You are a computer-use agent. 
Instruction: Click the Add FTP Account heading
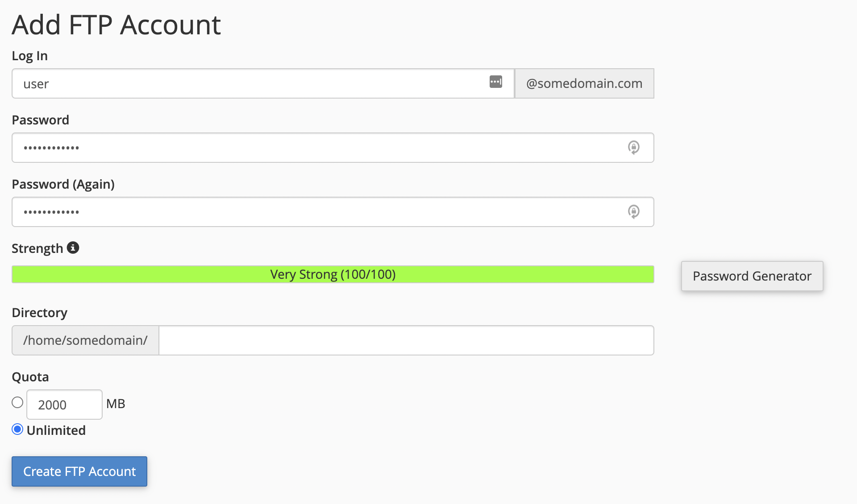[116, 25]
